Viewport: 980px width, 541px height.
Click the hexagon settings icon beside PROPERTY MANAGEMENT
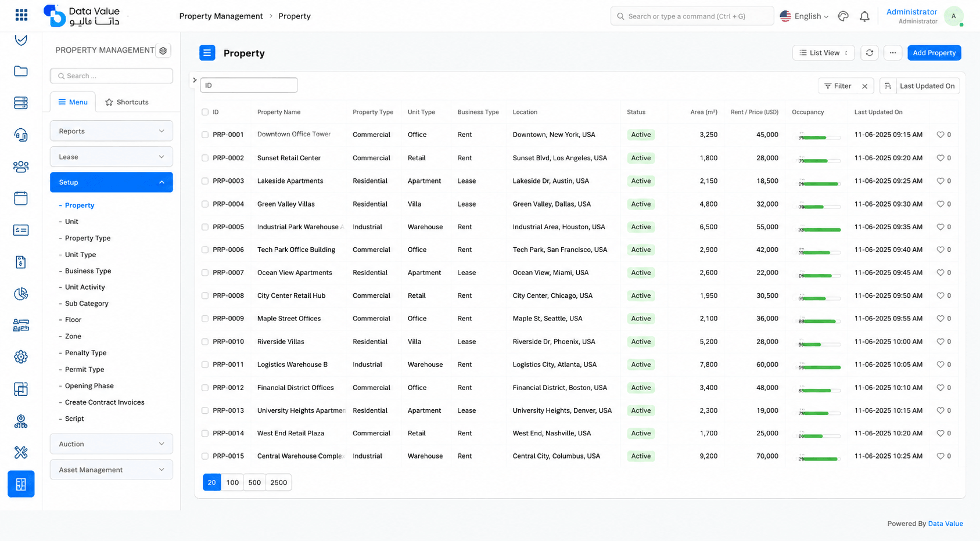(163, 51)
